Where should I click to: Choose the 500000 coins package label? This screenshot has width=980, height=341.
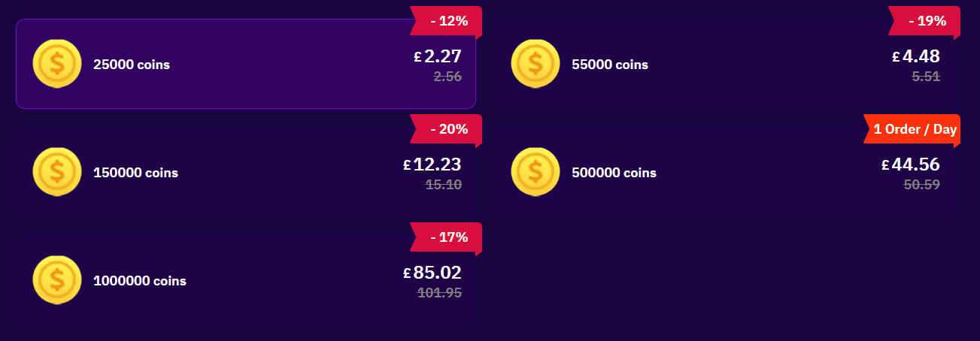click(614, 173)
